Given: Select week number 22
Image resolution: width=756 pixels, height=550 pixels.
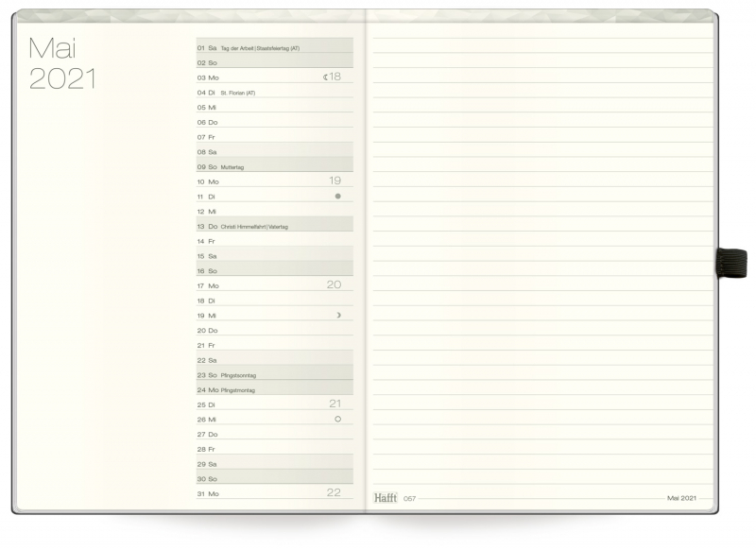Looking at the screenshot, I should tap(334, 492).
